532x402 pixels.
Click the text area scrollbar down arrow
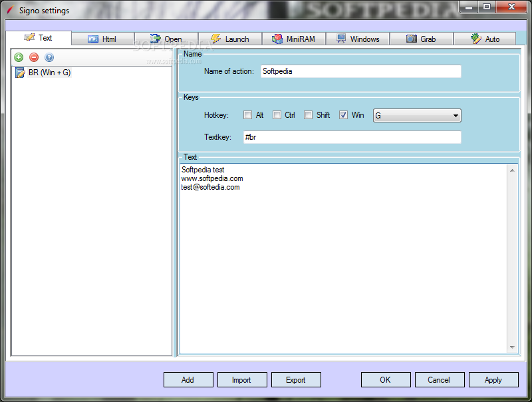512,347
